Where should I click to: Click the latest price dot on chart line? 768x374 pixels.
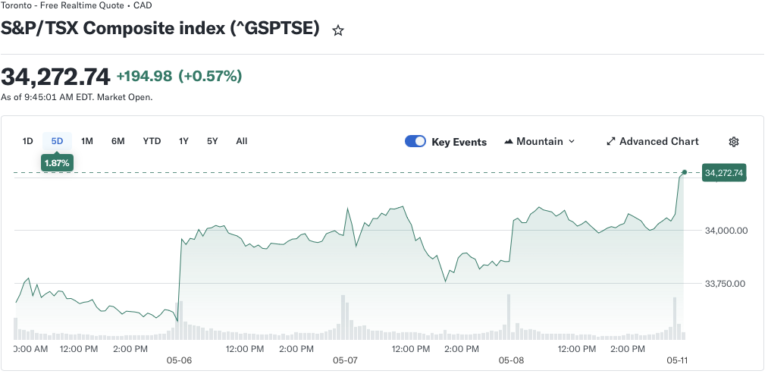684,172
